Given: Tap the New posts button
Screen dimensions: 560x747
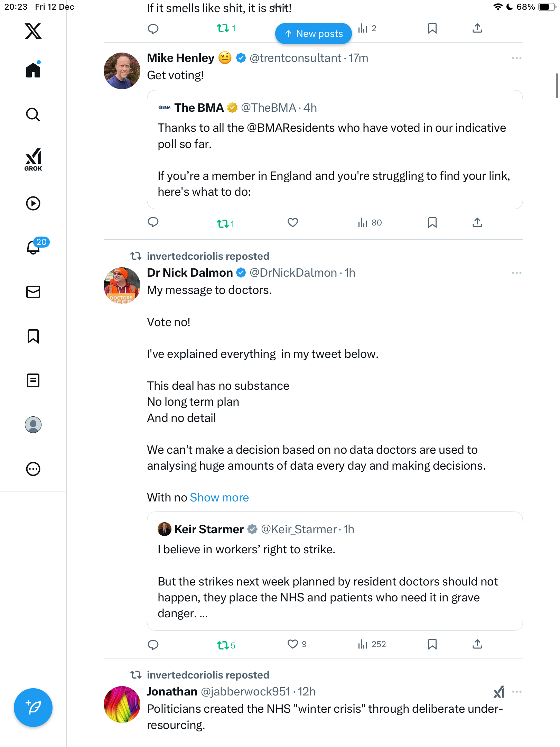Looking at the screenshot, I should [314, 34].
